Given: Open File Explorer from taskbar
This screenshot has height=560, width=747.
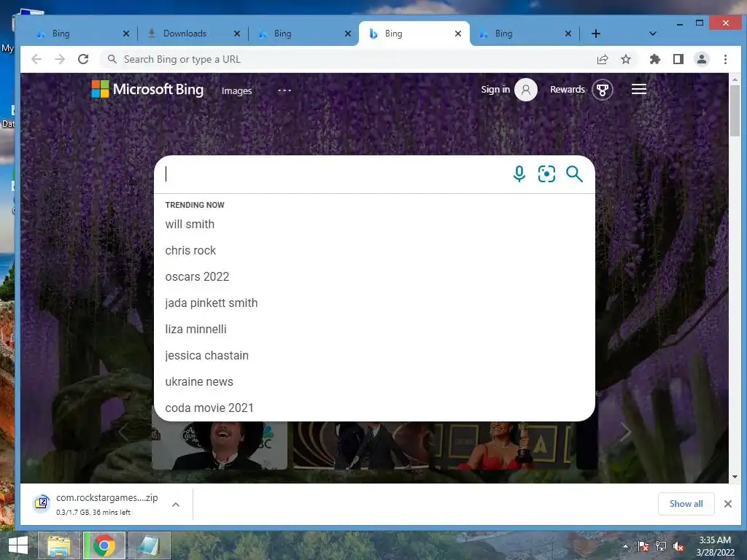Looking at the screenshot, I should pos(59,545).
